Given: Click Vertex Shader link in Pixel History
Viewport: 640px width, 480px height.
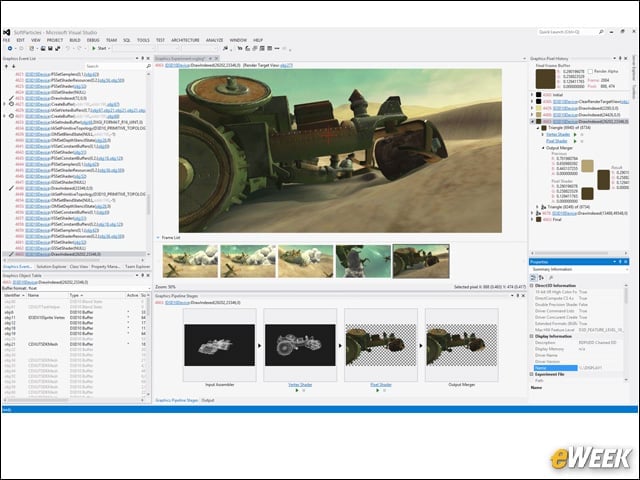Looking at the screenshot, I should tap(558, 134).
